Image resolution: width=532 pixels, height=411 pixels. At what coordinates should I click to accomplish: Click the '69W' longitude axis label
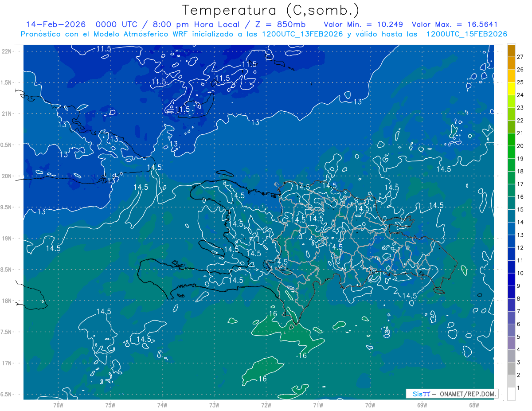pos(422,405)
